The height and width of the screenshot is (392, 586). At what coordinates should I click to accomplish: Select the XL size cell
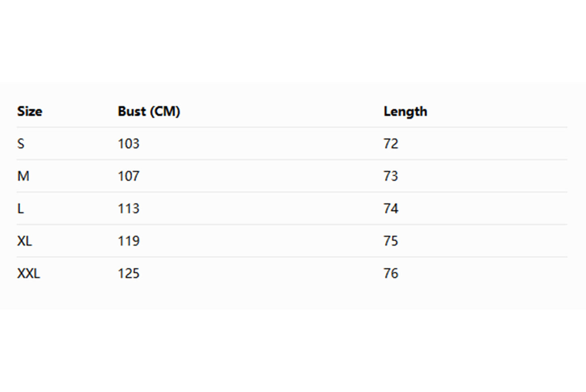pyautogui.click(x=24, y=241)
